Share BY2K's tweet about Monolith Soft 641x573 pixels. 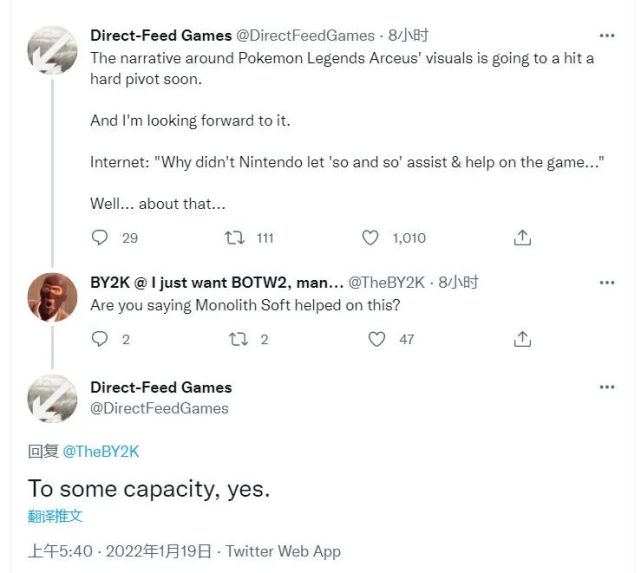click(x=522, y=339)
